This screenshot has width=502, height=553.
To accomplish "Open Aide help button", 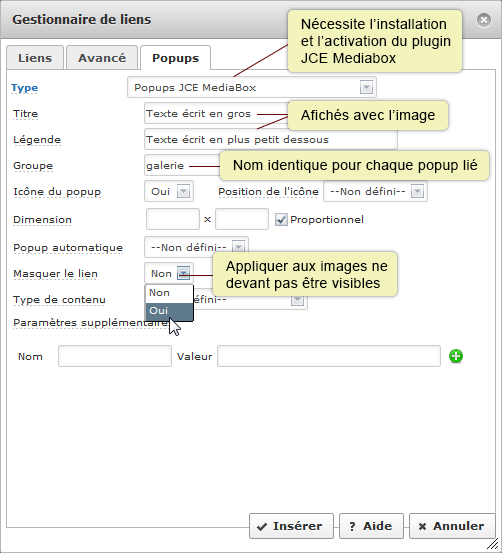I will pos(371,526).
